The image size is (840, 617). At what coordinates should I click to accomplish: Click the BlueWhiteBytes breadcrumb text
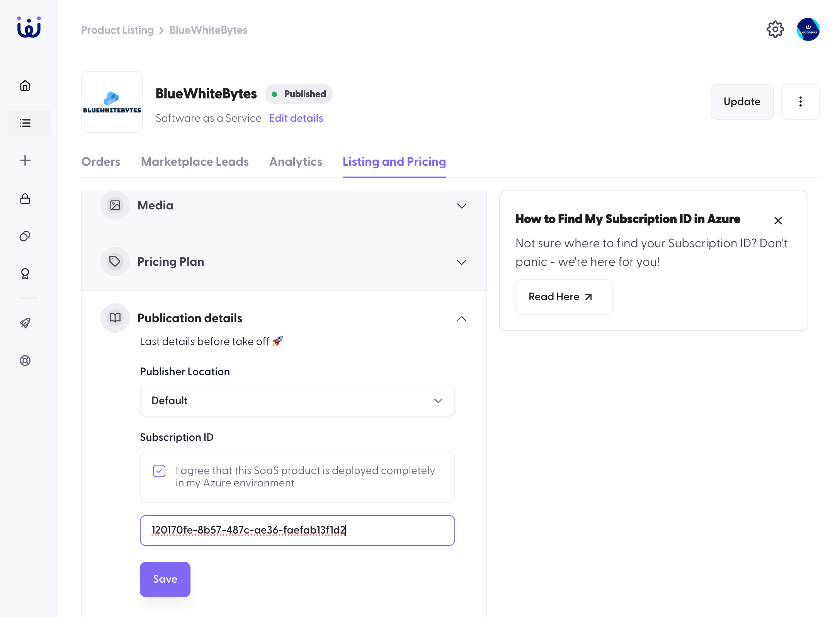(x=208, y=30)
